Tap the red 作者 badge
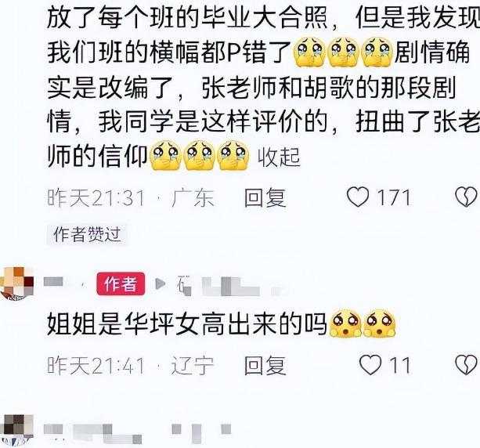The image size is (480, 448). [121, 284]
